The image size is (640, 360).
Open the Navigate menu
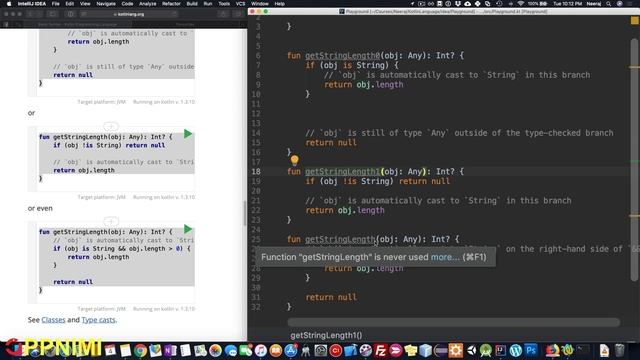pos(106,4)
